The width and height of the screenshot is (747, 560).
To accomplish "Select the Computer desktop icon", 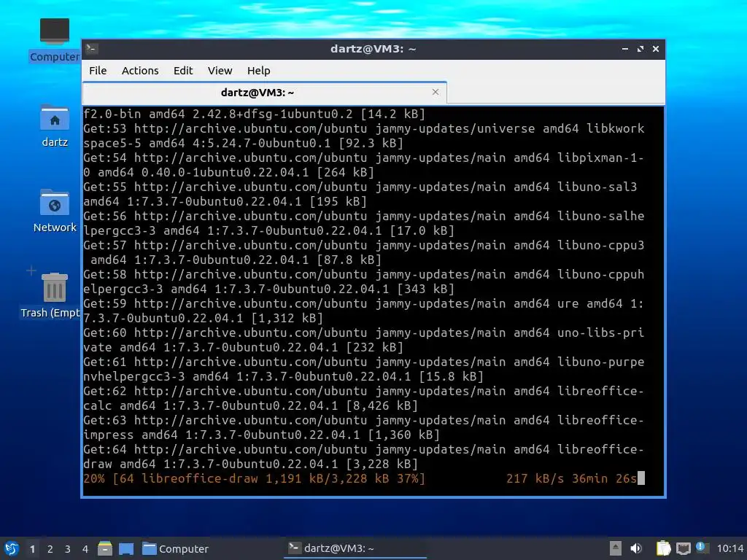I will click(54, 40).
